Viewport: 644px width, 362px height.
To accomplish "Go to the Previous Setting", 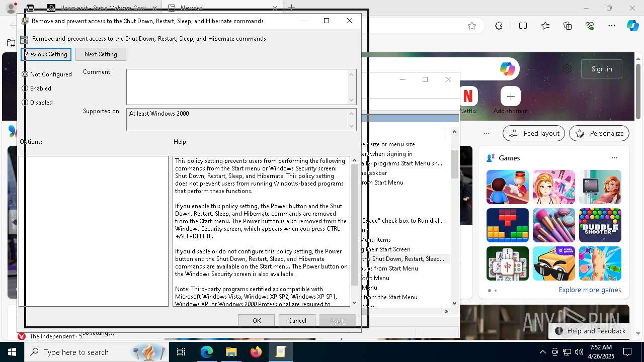I will 46,54.
